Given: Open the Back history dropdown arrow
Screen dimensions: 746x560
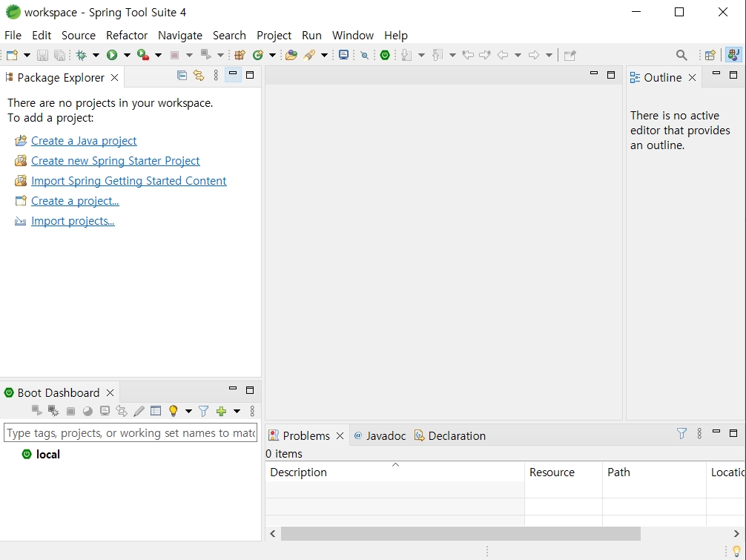Looking at the screenshot, I should coord(518,55).
